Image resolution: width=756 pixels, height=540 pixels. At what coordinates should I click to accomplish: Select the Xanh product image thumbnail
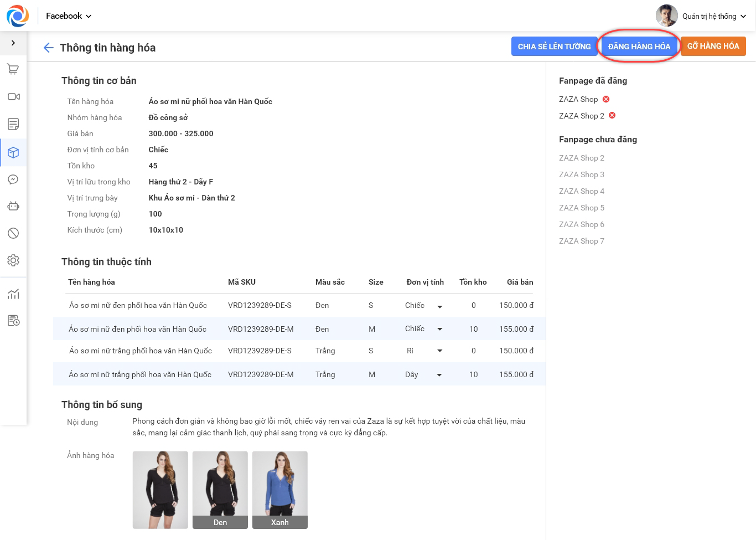pos(279,490)
